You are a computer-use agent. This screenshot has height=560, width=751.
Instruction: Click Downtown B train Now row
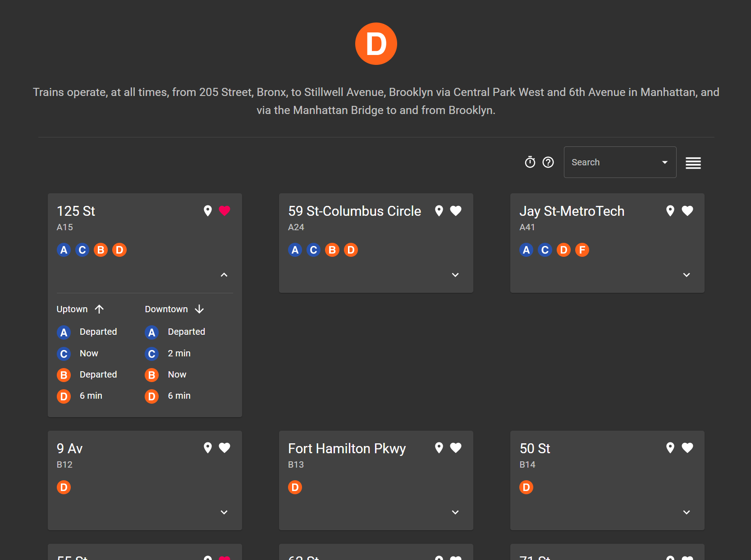(165, 375)
